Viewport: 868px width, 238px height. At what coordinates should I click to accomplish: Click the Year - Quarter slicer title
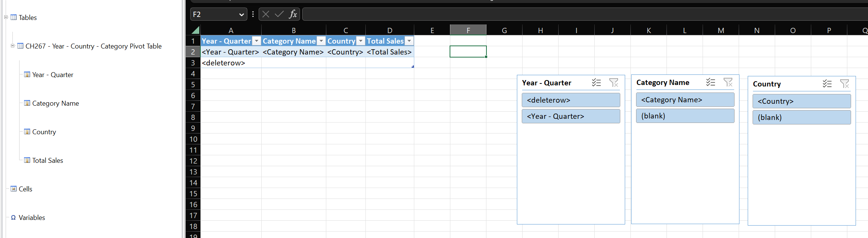(546, 83)
